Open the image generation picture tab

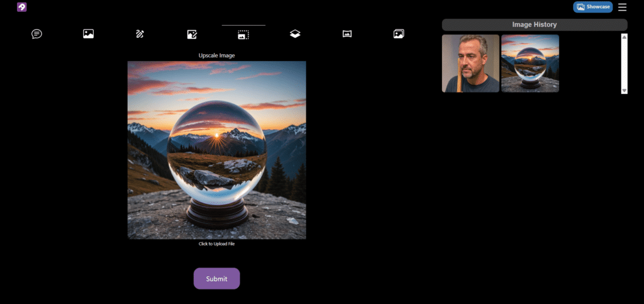(88, 34)
